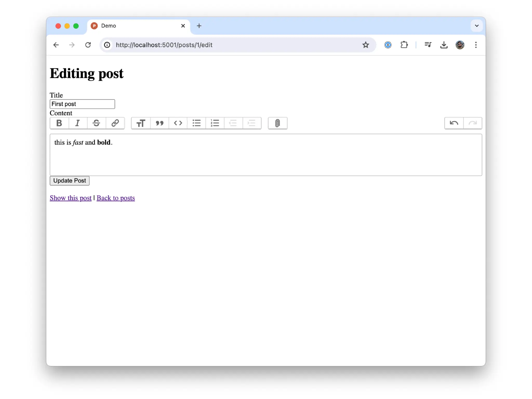The image size is (532, 399).
Task: Apply heading style with the TT icon
Action: tap(141, 123)
